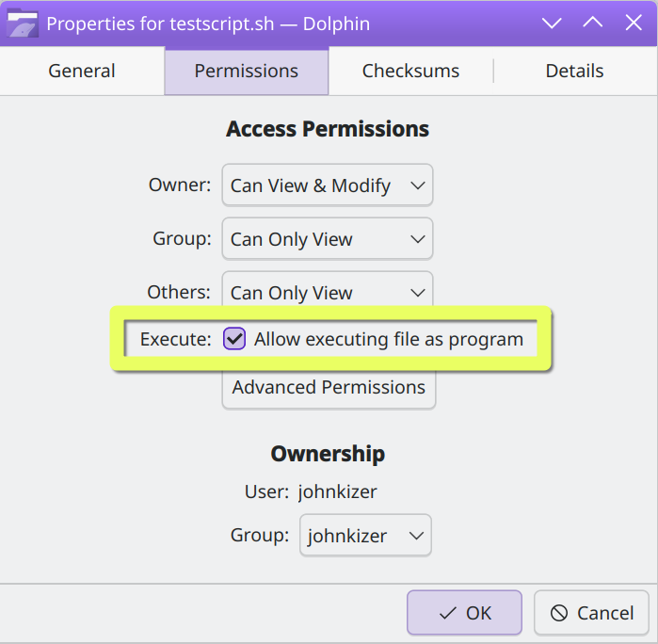
Task: Open the Owner permissions dropdown
Action: 328,185
